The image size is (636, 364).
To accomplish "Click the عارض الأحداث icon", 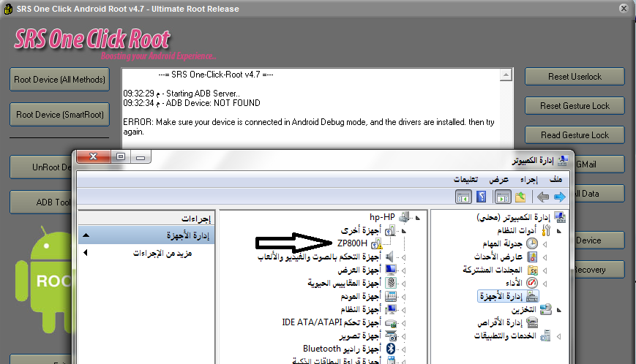I will point(532,257).
